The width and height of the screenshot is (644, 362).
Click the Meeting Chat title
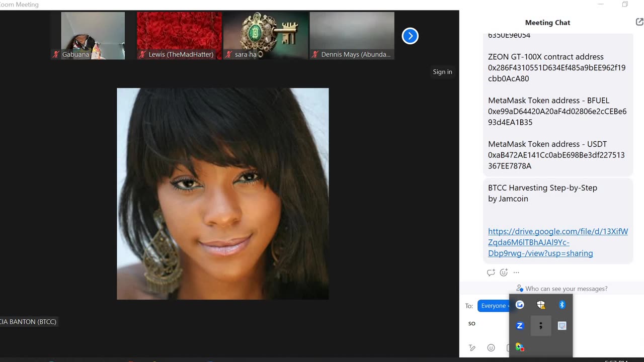pos(547,23)
